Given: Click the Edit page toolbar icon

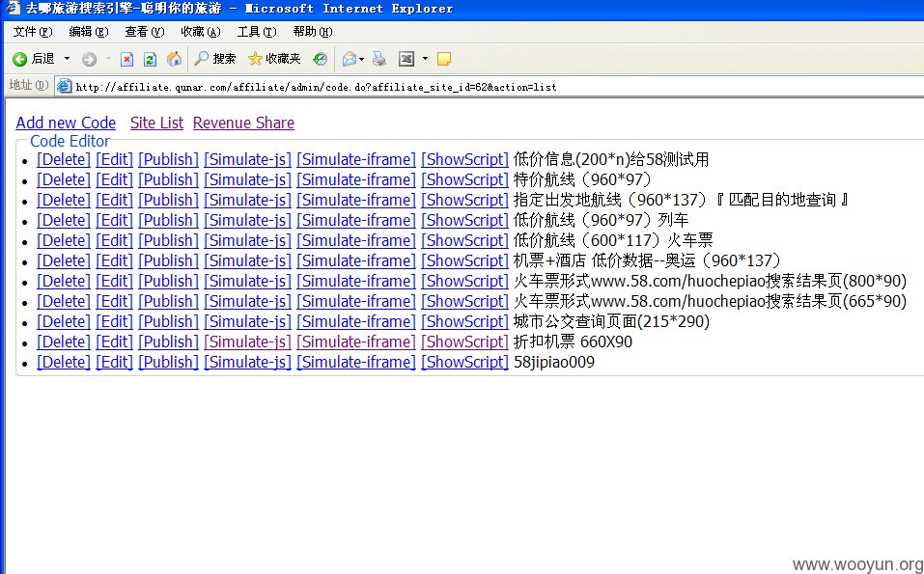Looking at the screenshot, I should pos(406,59).
